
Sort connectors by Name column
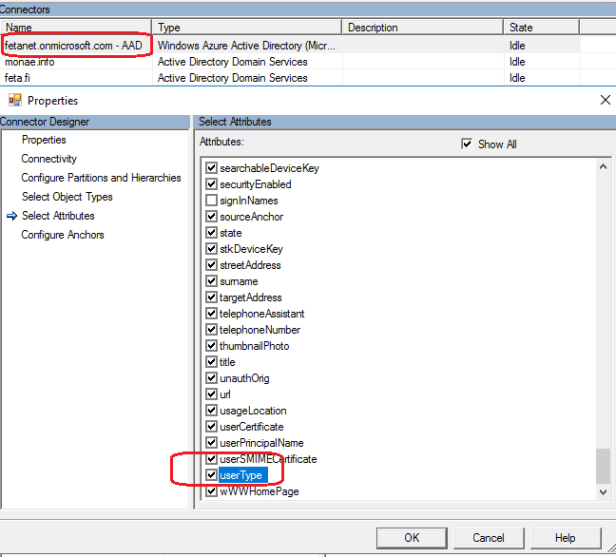click(x=75, y=28)
